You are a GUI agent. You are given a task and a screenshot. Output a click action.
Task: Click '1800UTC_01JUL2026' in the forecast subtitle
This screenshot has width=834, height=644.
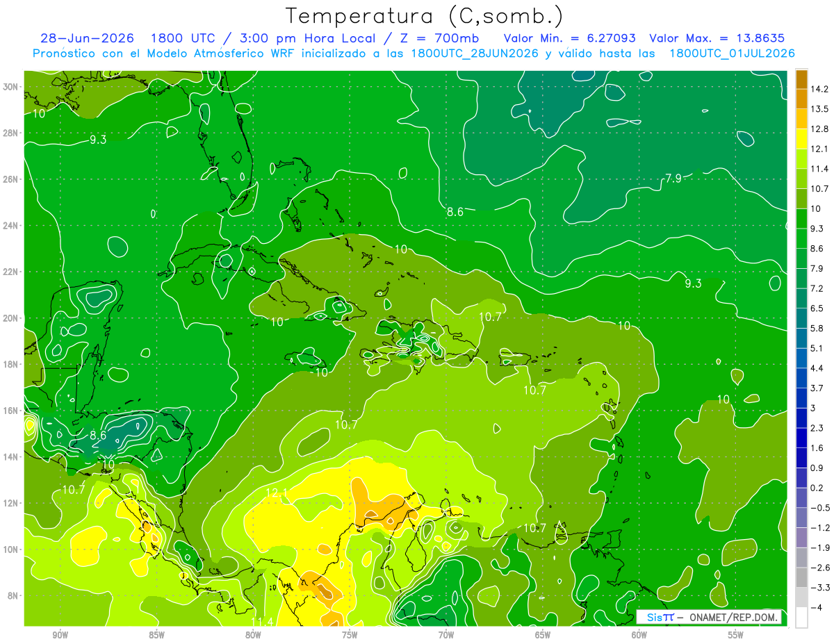732,53
